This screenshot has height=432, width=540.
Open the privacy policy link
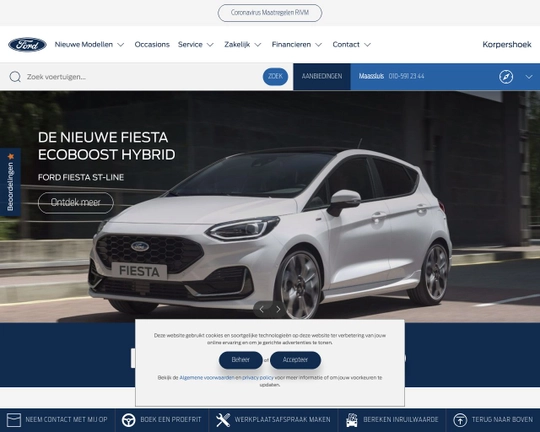tap(258, 378)
